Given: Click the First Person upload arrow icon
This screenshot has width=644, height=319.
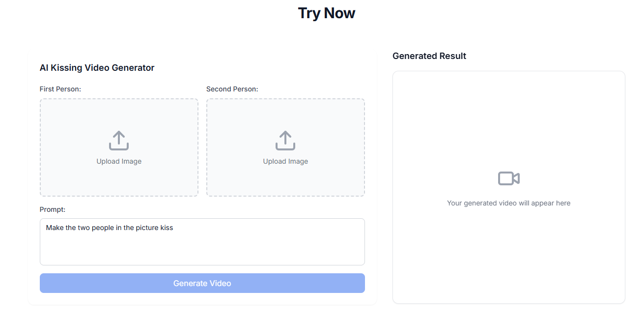Looking at the screenshot, I should [119, 141].
